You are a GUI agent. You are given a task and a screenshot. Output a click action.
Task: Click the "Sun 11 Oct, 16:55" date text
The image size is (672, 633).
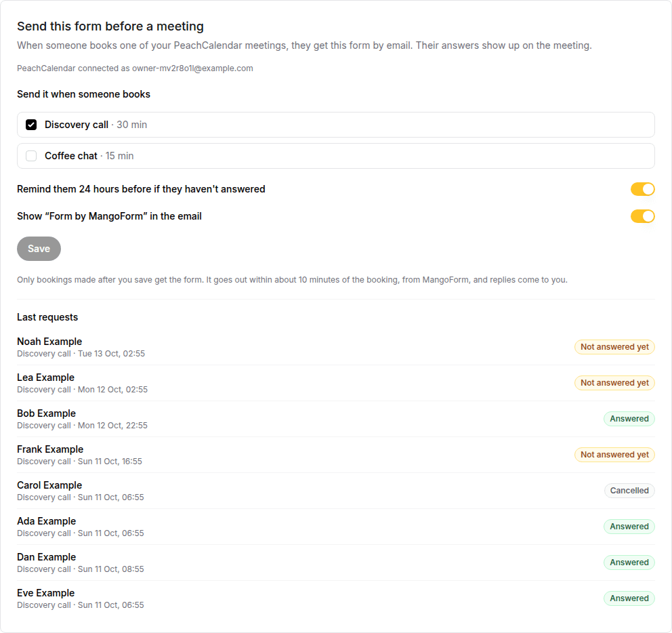coord(110,462)
